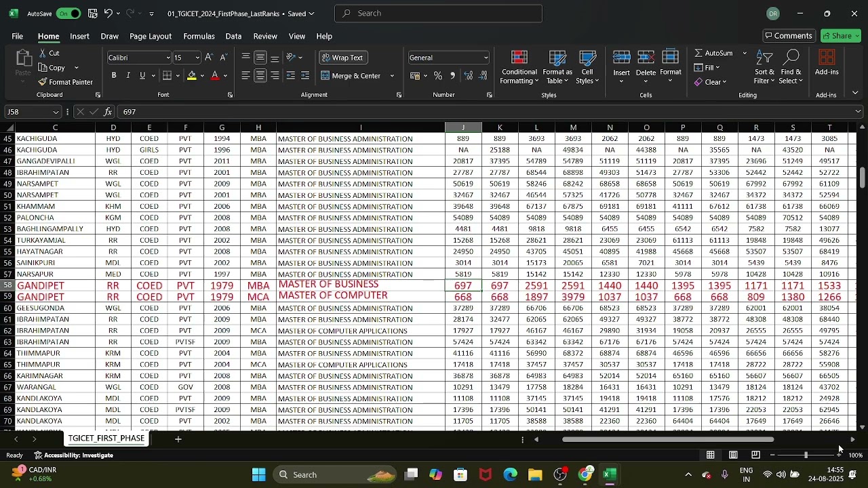Open the Borders icon
The width and height of the screenshot is (868, 488).
pos(167,75)
